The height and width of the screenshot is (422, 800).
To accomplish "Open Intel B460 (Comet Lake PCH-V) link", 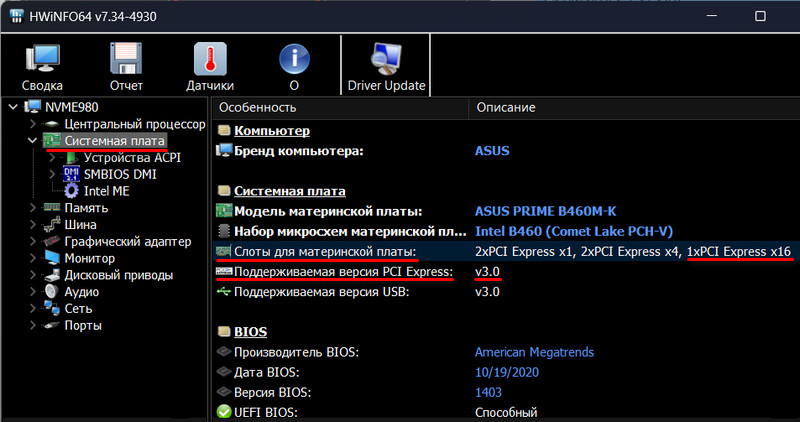I will (573, 231).
